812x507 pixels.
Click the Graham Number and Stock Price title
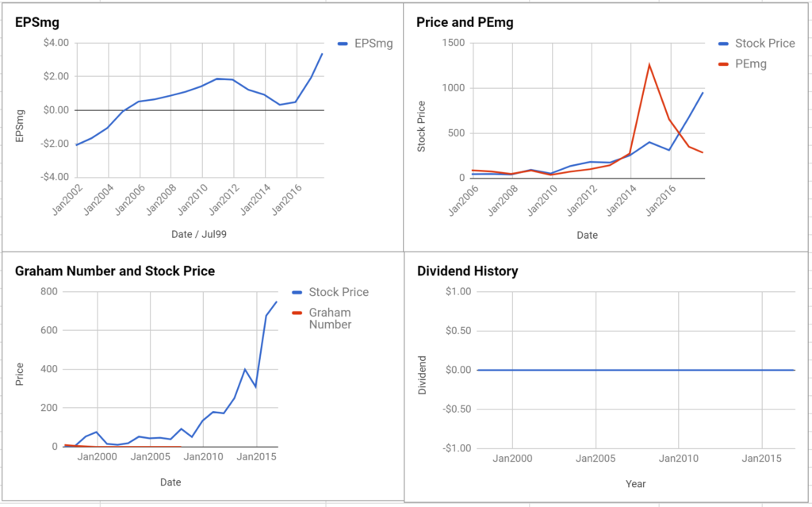pyautogui.click(x=114, y=271)
